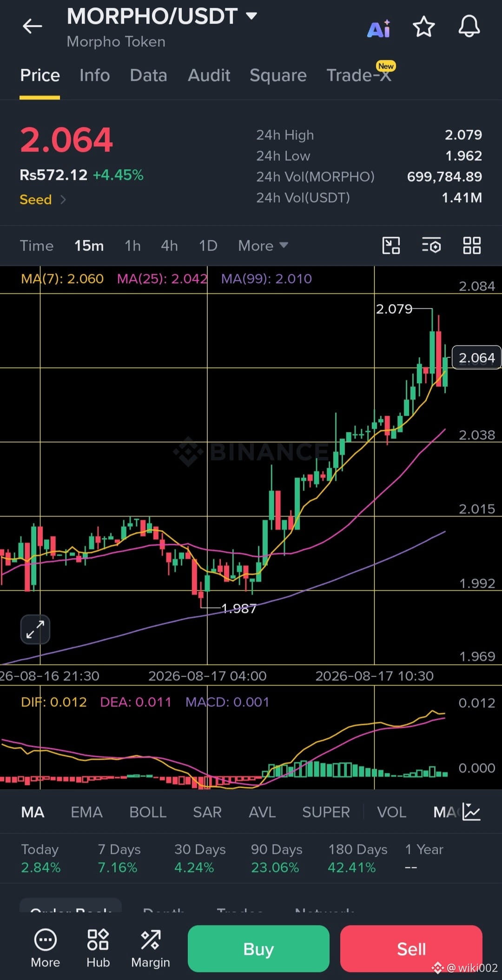Switch to the Square tab

(278, 75)
